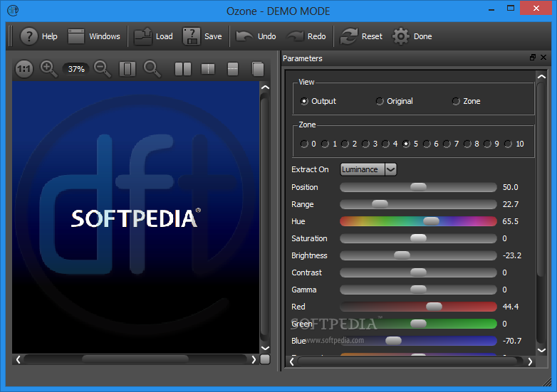Click the Red slider handle
The width and height of the screenshot is (557, 392).
[434, 306]
